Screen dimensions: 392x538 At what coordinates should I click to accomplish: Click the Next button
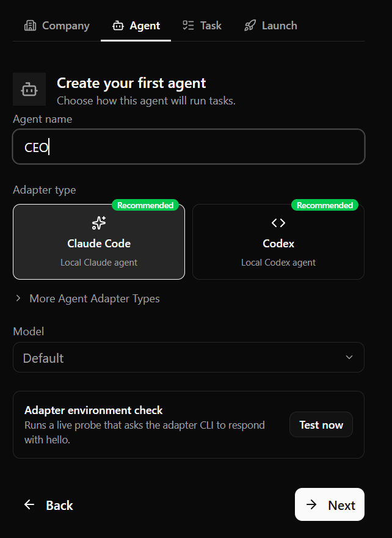click(330, 504)
